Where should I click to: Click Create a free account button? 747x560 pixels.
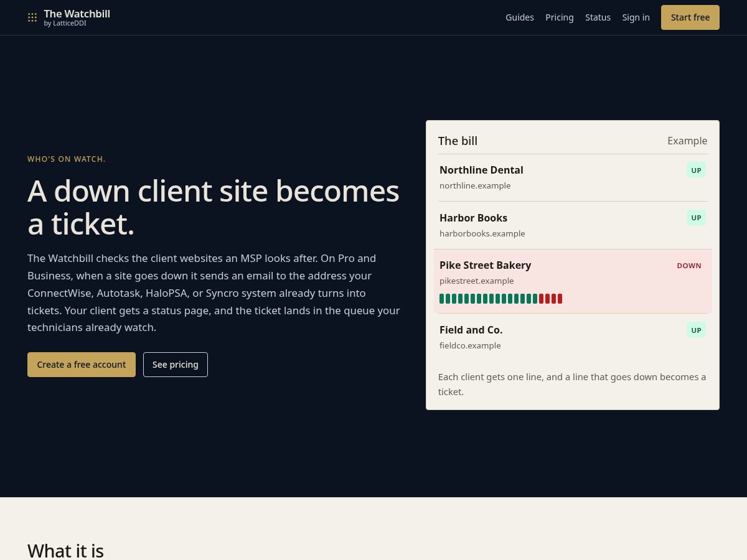(x=82, y=365)
